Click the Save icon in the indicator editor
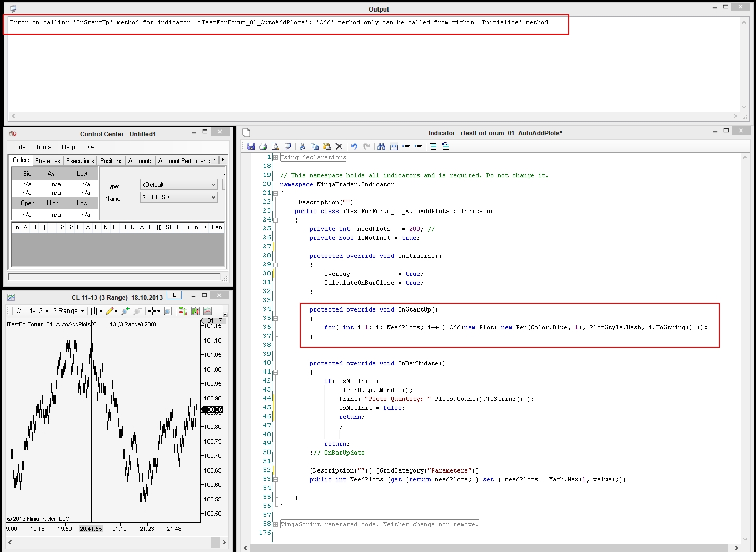The image size is (756, 552). pyautogui.click(x=251, y=147)
